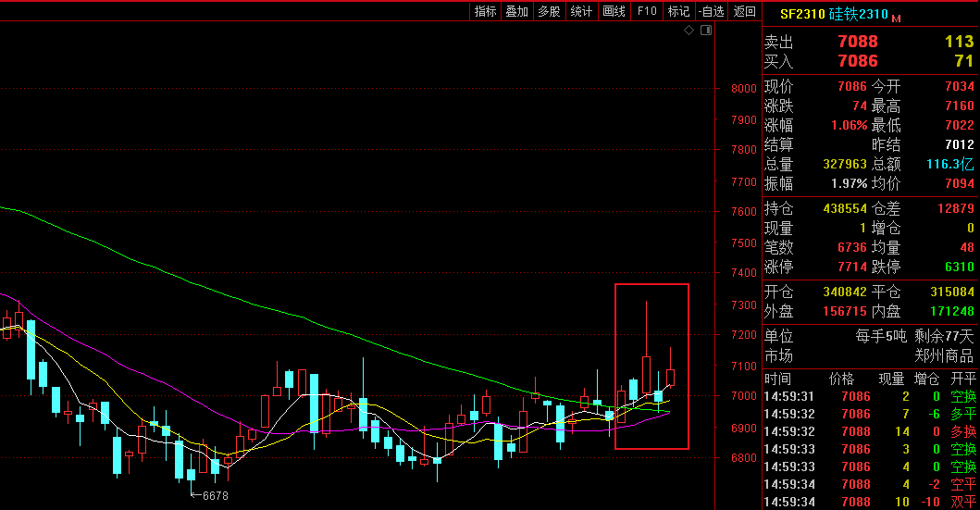
Task: Click the 8000 price axis label
Action: pyautogui.click(x=744, y=89)
